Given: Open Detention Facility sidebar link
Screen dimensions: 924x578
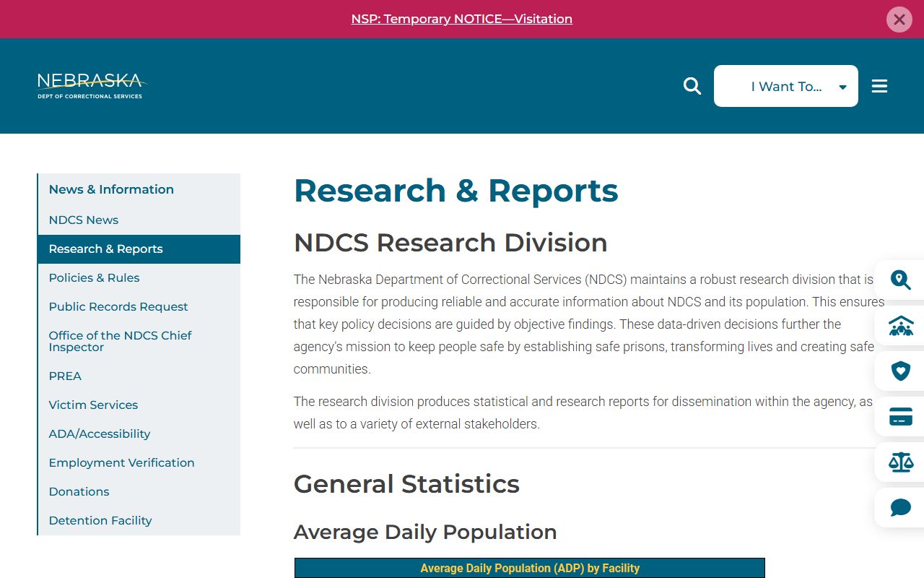Looking at the screenshot, I should point(100,520).
